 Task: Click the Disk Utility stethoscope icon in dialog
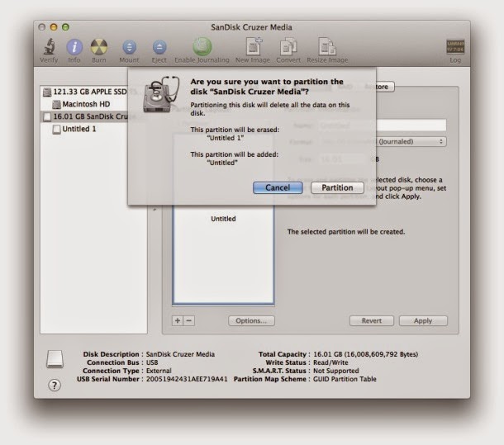161,94
